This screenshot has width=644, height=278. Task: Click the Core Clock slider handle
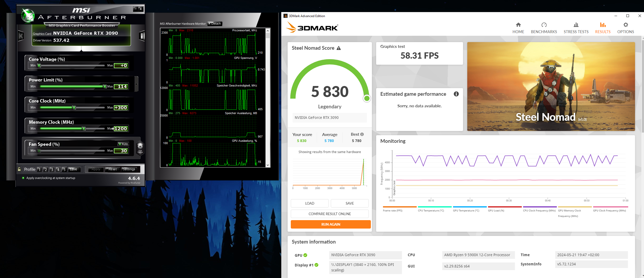click(x=74, y=108)
